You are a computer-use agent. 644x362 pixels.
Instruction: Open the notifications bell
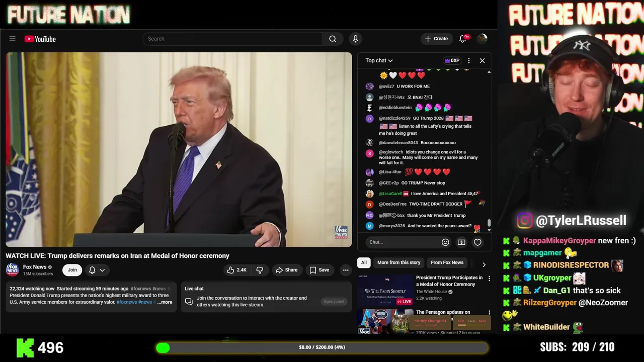point(463,39)
